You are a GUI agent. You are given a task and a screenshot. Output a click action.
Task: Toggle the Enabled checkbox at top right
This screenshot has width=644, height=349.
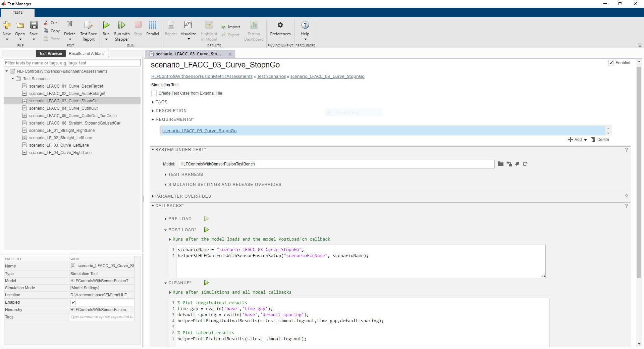[611, 63]
